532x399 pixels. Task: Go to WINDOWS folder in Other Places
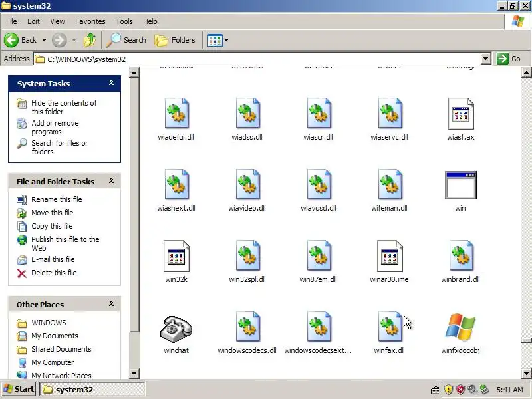click(49, 323)
